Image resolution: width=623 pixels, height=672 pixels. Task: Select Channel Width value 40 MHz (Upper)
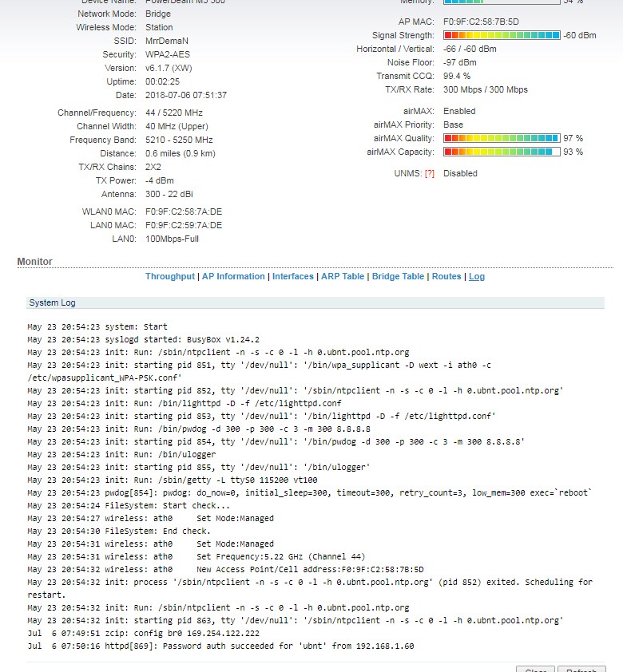coord(177,126)
